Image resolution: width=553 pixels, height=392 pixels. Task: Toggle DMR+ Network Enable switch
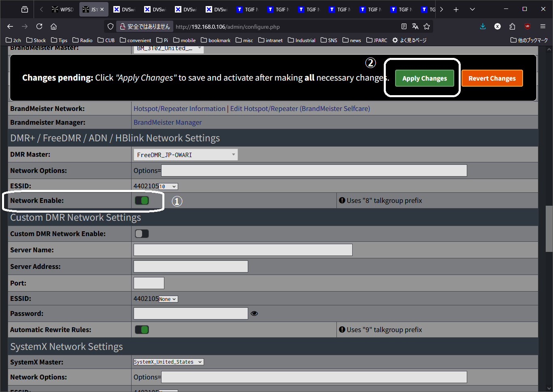(142, 200)
